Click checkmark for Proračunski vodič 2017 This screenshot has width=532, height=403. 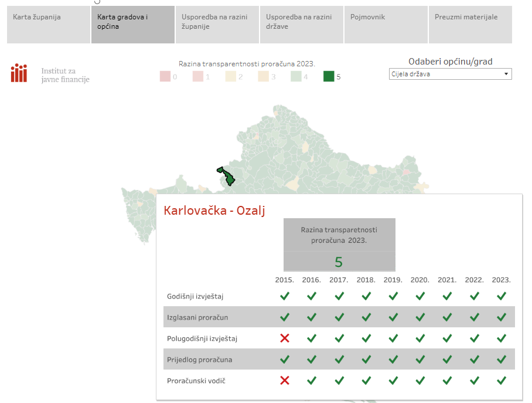(x=339, y=381)
